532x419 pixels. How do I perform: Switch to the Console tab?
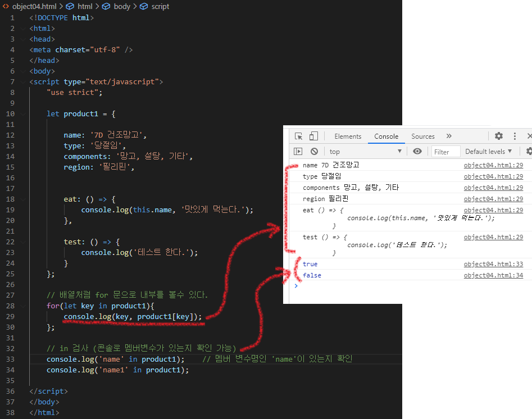click(x=386, y=136)
